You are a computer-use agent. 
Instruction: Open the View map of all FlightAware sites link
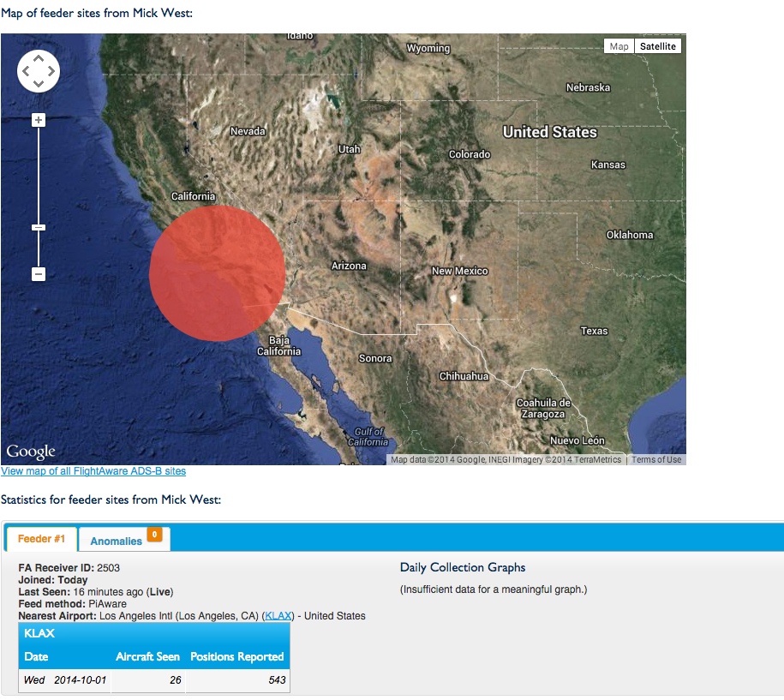(x=93, y=471)
